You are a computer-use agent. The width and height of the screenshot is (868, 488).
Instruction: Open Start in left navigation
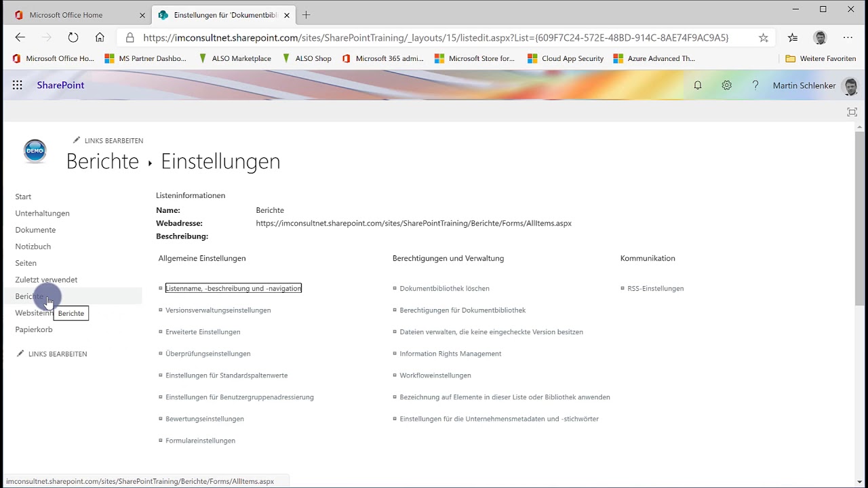click(x=23, y=197)
